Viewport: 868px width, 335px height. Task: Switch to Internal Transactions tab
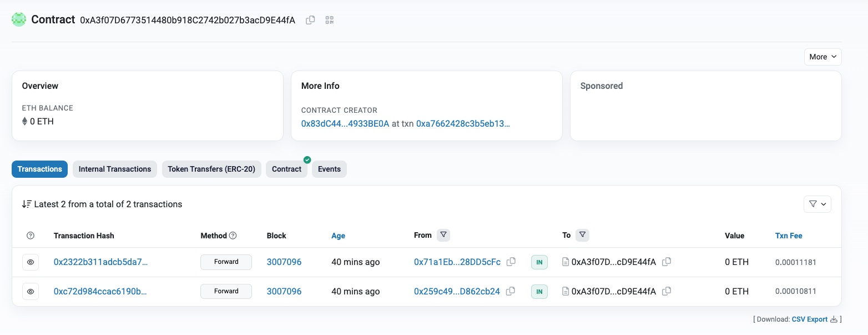[x=115, y=169]
